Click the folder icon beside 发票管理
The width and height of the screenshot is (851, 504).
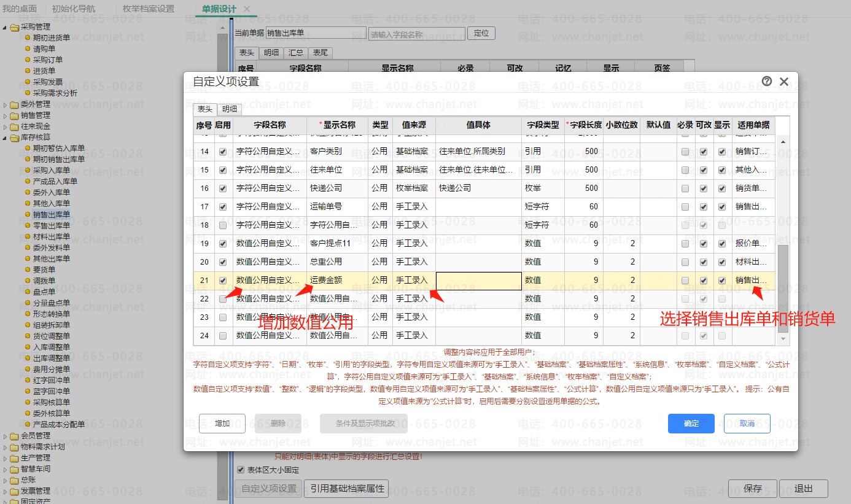(x=14, y=491)
